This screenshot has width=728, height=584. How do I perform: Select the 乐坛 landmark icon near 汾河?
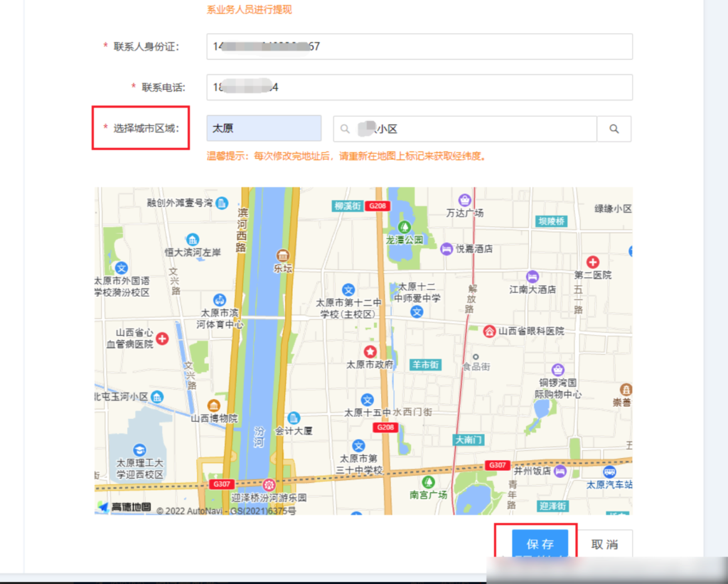[x=283, y=255]
